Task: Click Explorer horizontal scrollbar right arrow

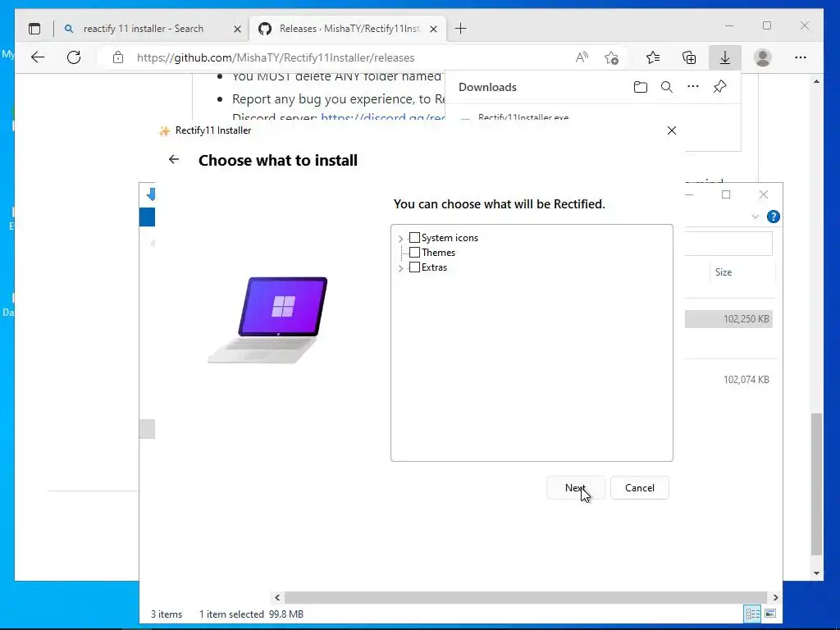Action: tap(775, 597)
